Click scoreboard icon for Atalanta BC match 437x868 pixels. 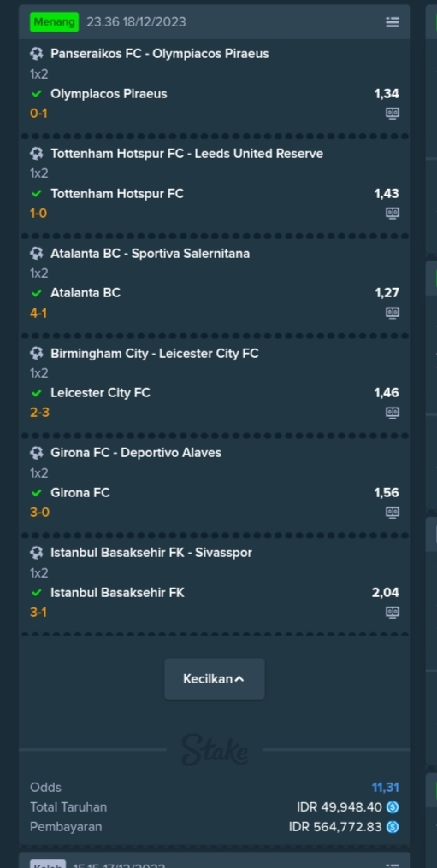(393, 312)
